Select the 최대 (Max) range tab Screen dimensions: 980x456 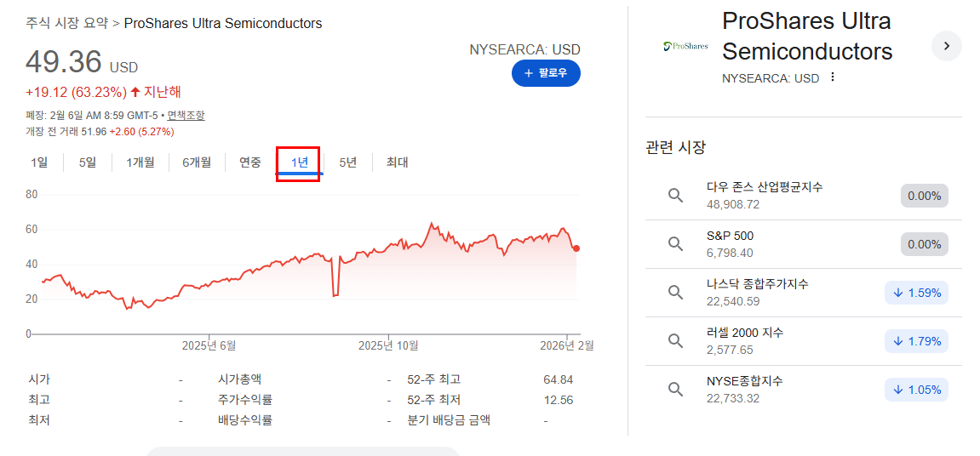click(x=397, y=162)
